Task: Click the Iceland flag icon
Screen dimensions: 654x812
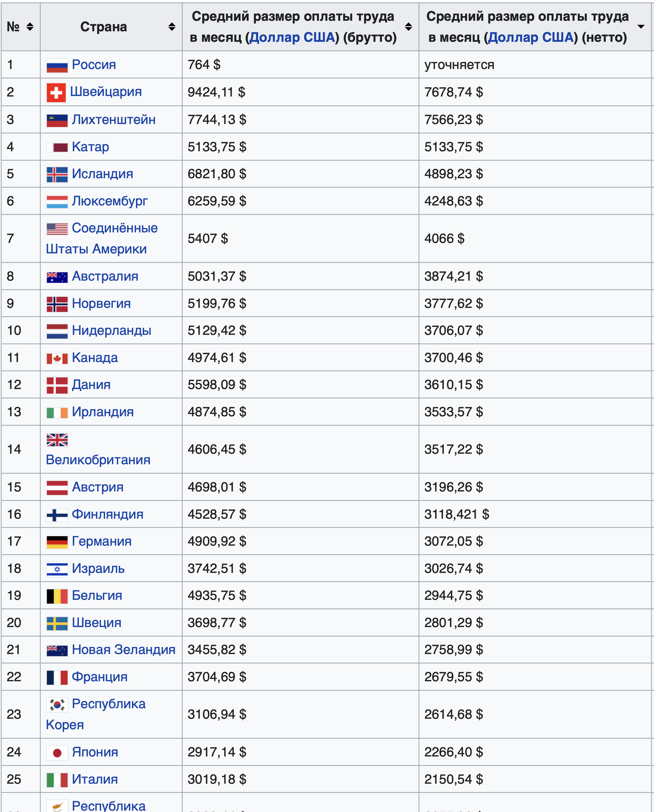Action: [57, 174]
